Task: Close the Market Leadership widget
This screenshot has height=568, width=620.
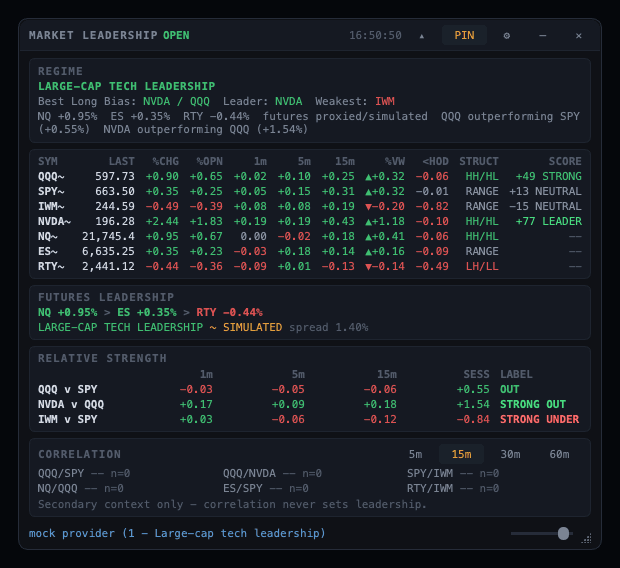Action: (578, 36)
